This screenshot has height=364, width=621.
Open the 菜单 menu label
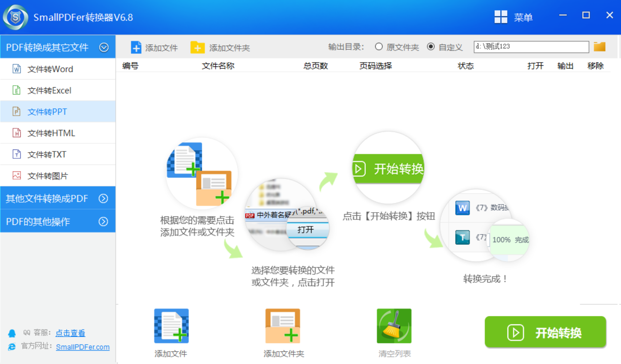coord(523,17)
